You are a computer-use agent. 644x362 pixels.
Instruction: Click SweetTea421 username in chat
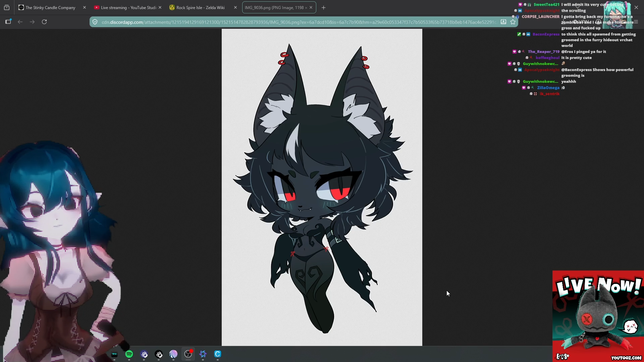tap(546, 5)
